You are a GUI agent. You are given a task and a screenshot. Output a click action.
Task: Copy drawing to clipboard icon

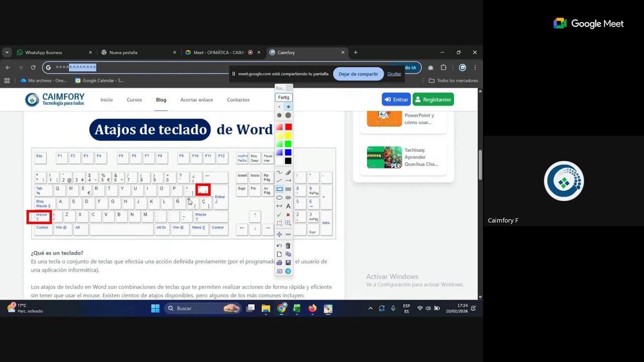(x=288, y=254)
